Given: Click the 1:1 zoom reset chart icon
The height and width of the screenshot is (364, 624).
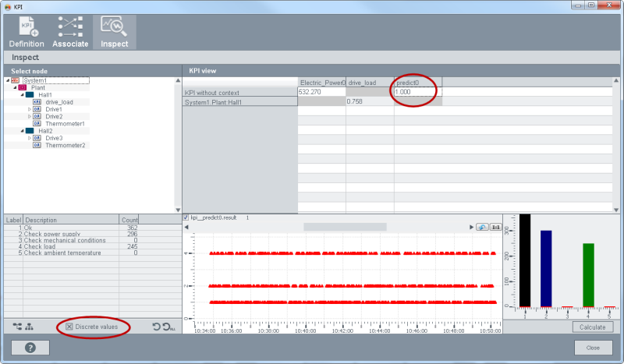Looking at the screenshot, I should [x=495, y=227].
